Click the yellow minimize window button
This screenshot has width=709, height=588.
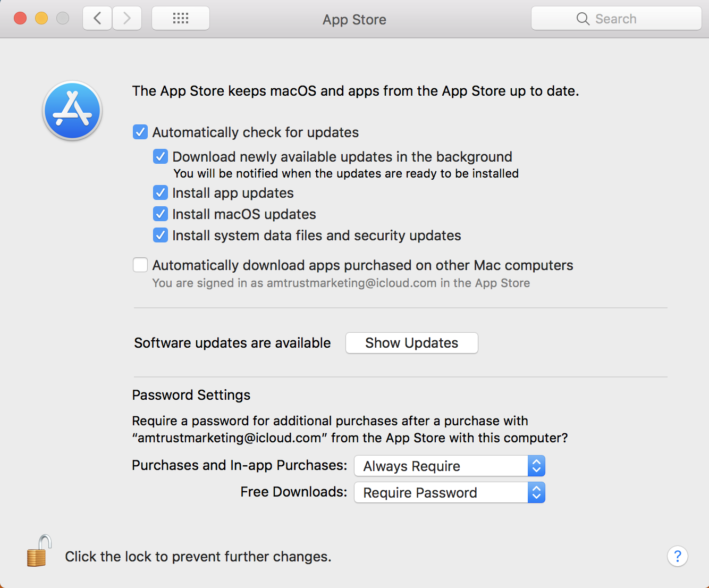(x=41, y=19)
